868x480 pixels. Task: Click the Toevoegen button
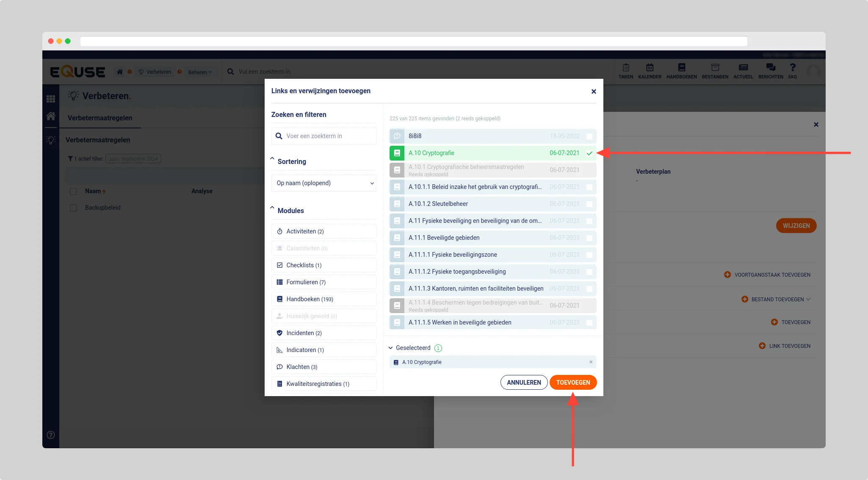(572, 383)
